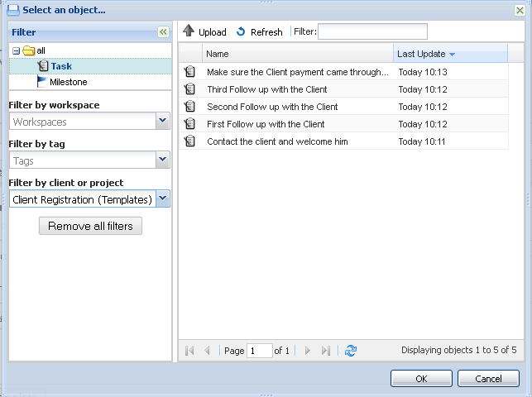
Task: Open the Workspaces dropdown arrow
Action: (163, 121)
